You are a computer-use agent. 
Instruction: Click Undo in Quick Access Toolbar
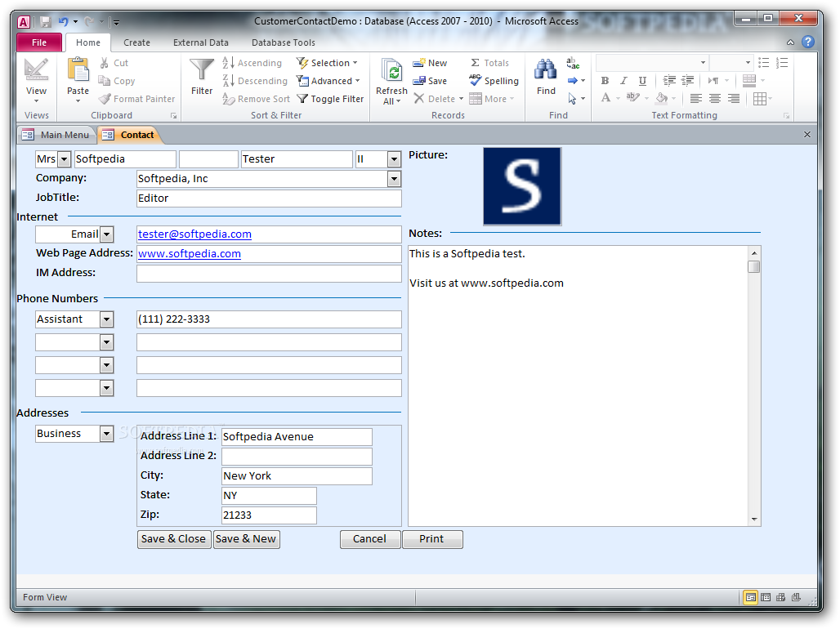pos(63,22)
